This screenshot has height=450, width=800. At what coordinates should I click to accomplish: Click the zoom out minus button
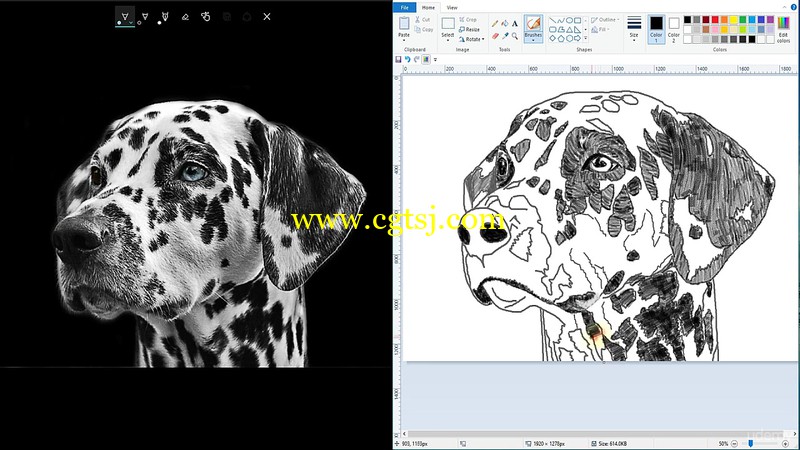734,443
